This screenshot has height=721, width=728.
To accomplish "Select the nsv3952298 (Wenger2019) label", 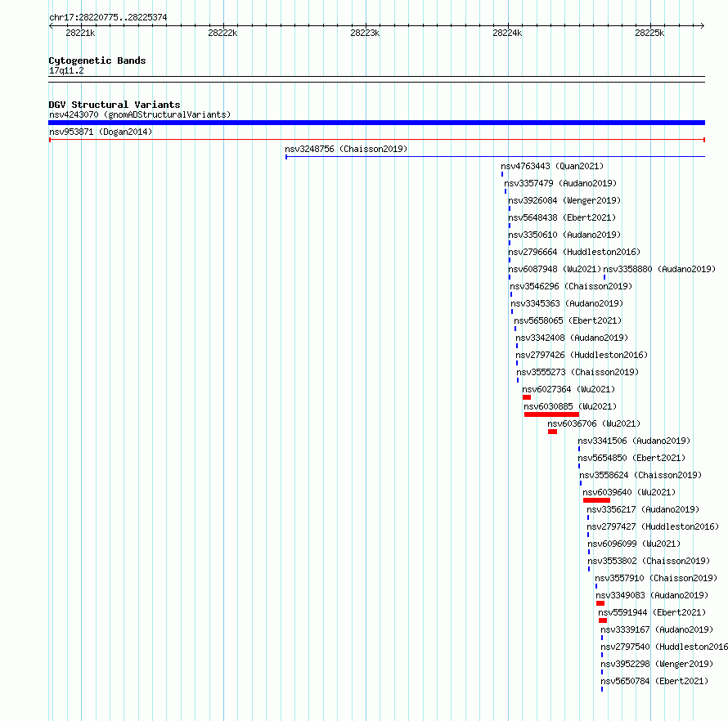I will (657, 664).
